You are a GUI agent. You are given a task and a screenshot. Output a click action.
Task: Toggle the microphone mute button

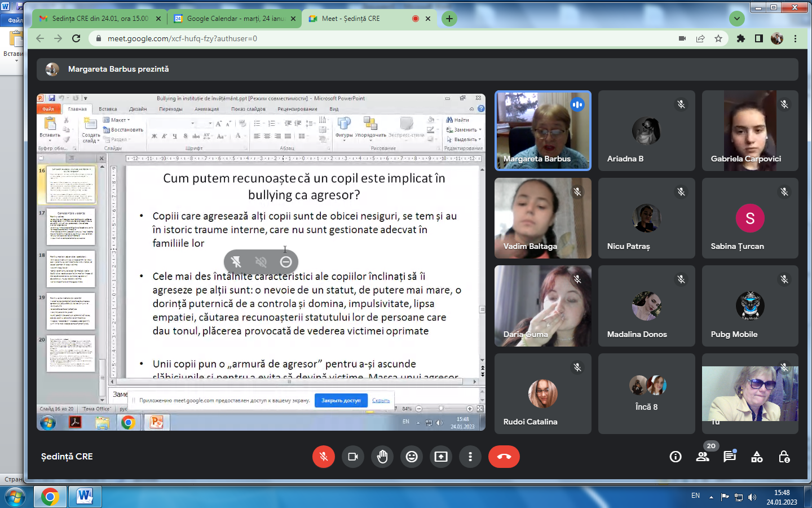point(324,457)
